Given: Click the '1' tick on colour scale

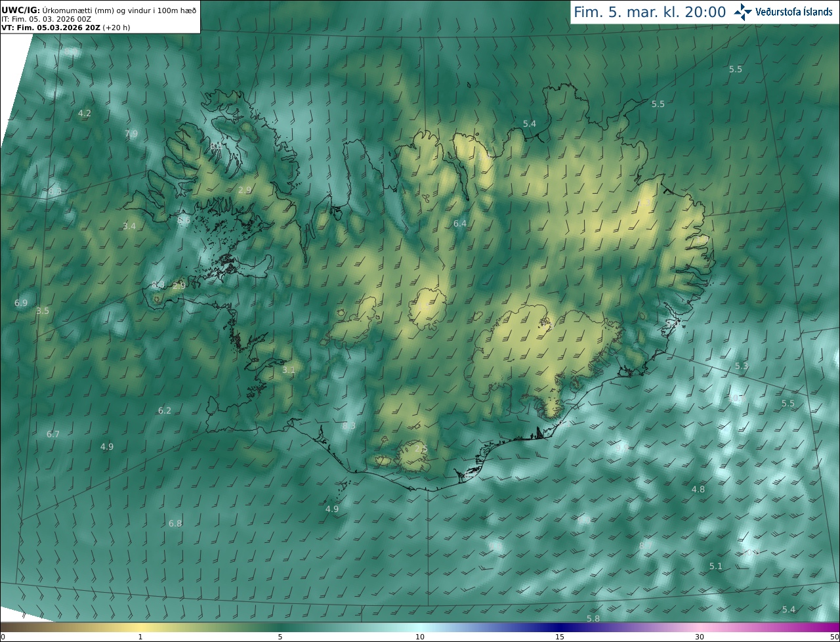Looking at the screenshot, I should 140,637.
